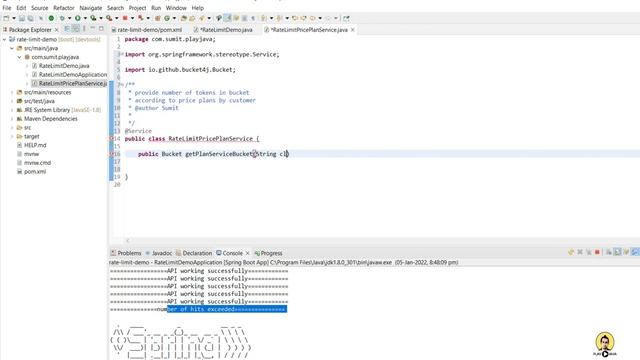Toggle Show Whitespace Characters pilcrow icon
The width and height of the screenshot is (640, 360).
(x=253, y=18)
